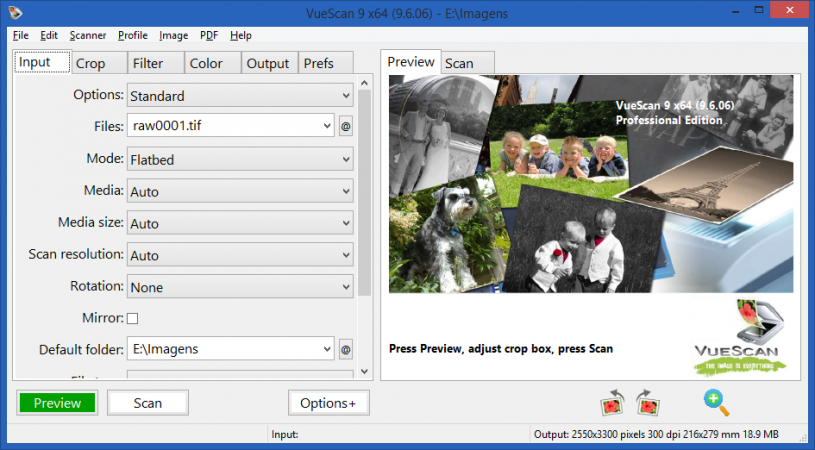The image size is (815, 450).
Task: Click the rotate left image icon
Action: tap(611, 403)
